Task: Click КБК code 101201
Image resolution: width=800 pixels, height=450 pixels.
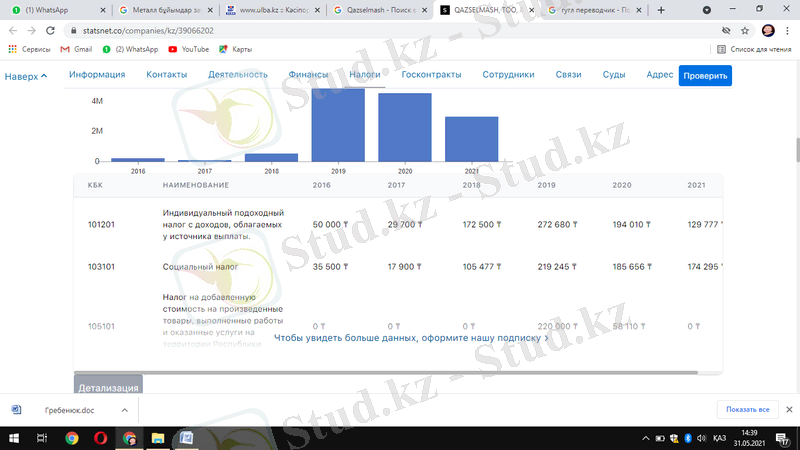Action: click(x=101, y=224)
